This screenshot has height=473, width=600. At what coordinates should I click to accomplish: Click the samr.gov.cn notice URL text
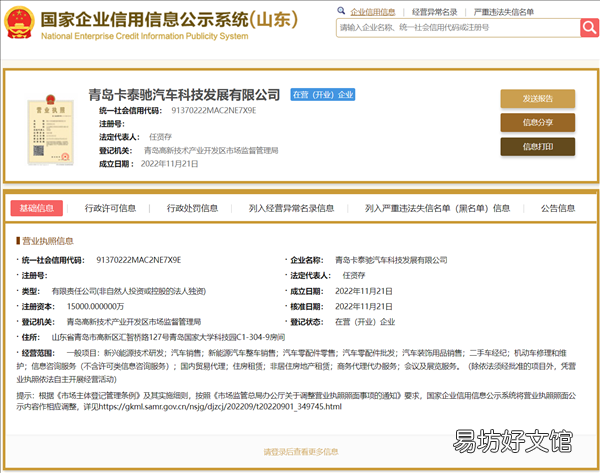click(x=220, y=406)
